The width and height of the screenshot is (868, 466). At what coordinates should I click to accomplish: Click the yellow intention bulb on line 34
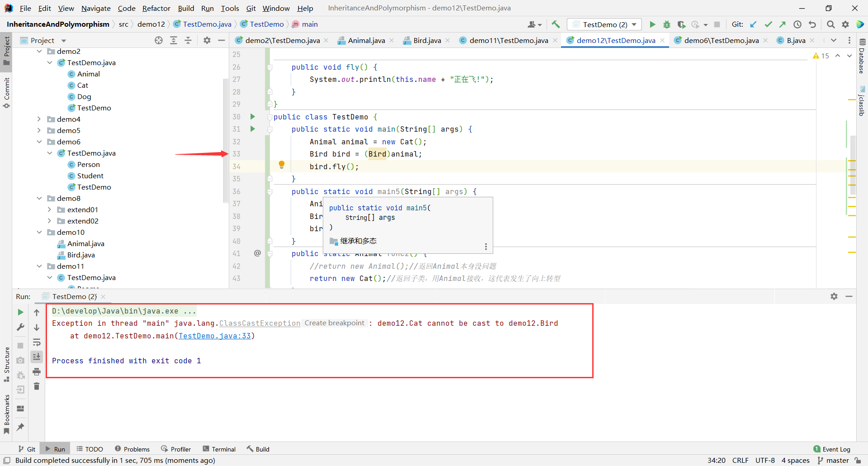coord(282,165)
